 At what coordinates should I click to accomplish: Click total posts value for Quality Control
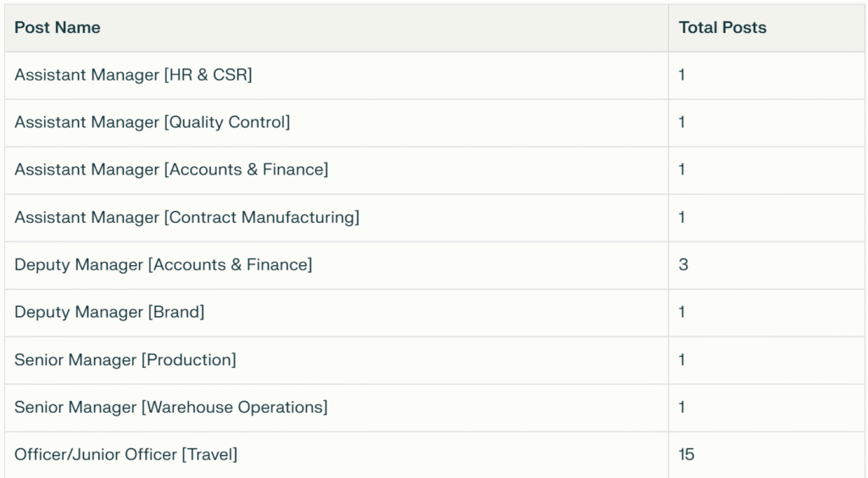point(682,122)
